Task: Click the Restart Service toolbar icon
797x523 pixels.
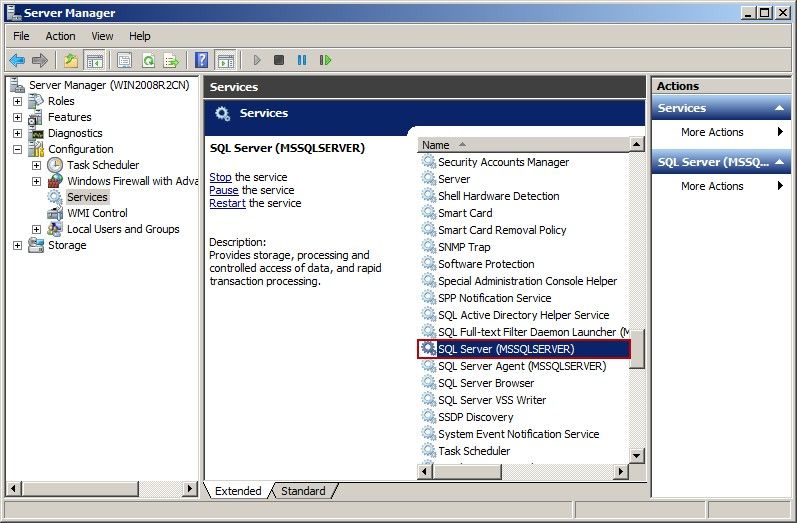Action: pyautogui.click(x=325, y=60)
